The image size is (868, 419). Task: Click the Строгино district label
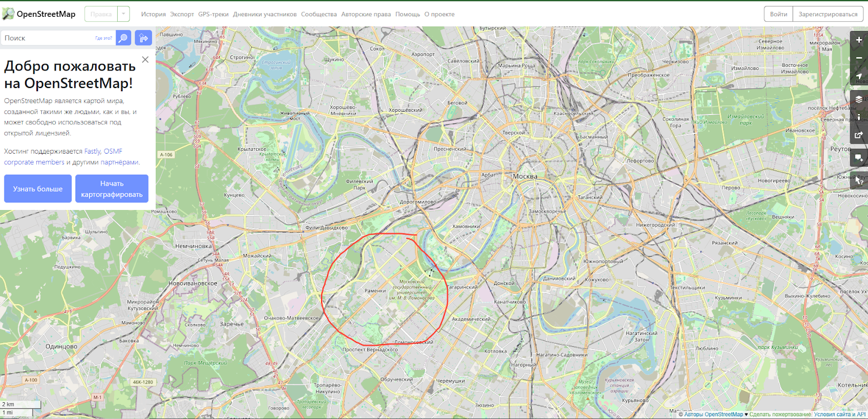(242, 57)
